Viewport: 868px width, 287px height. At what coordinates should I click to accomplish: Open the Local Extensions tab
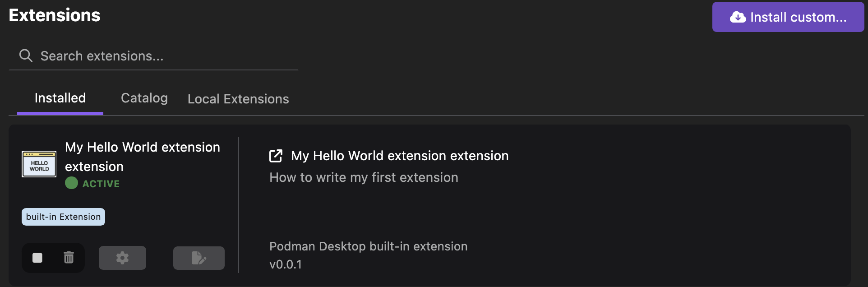pos(238,98)
